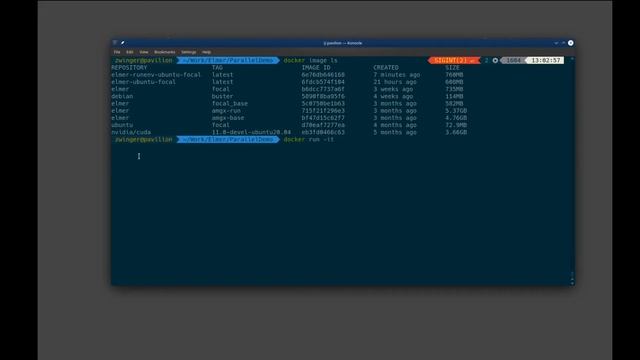
Task: Click the '3 weeks ago' created value
Action: (x=393, y=89)
